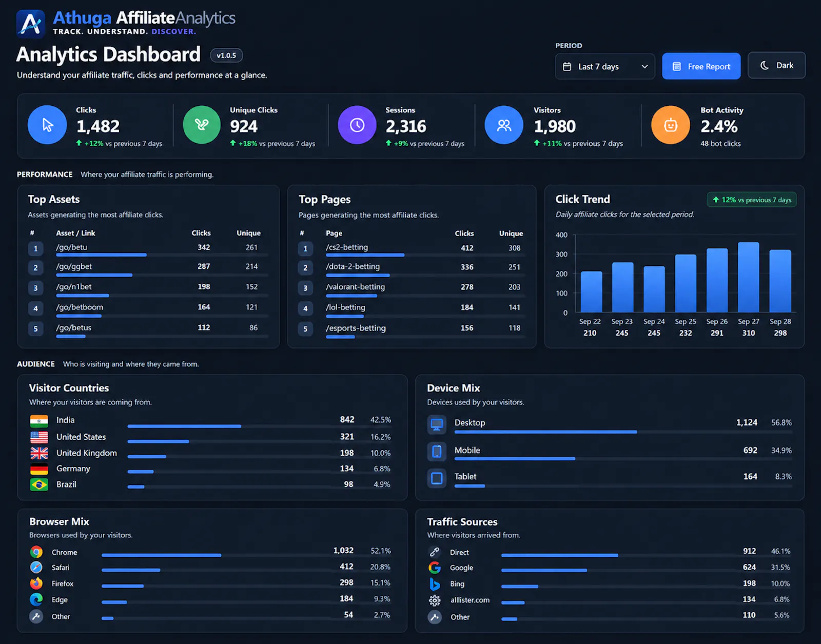This screenshot has width=821, height=644.
Task: Open the /cs2-betting page link
Action: click(x=347, y=247)
